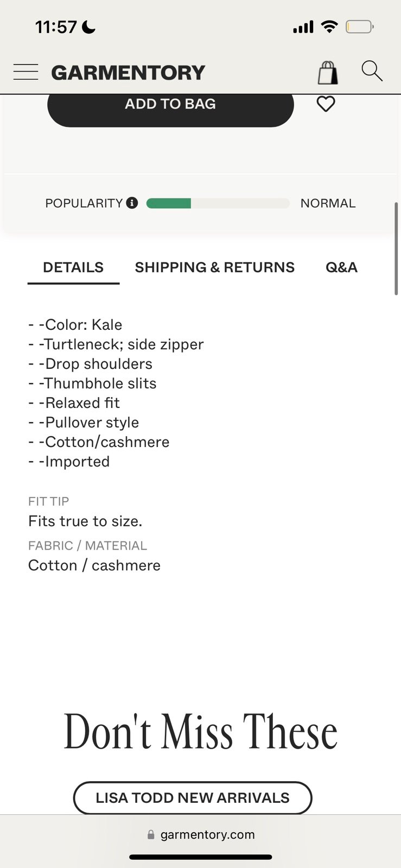Tap the popularity info icon
The image size is (401, 868).
pos(132,203)
